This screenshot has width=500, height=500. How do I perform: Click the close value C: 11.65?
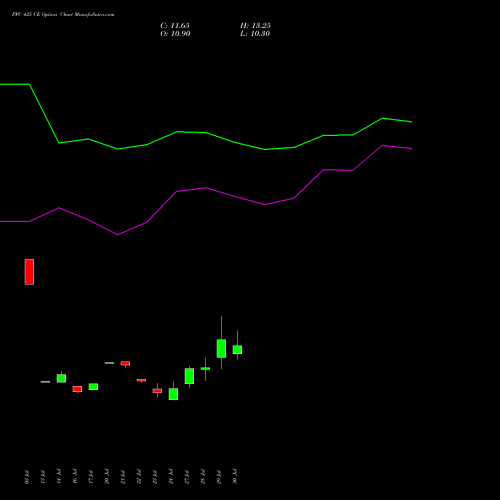175,26
